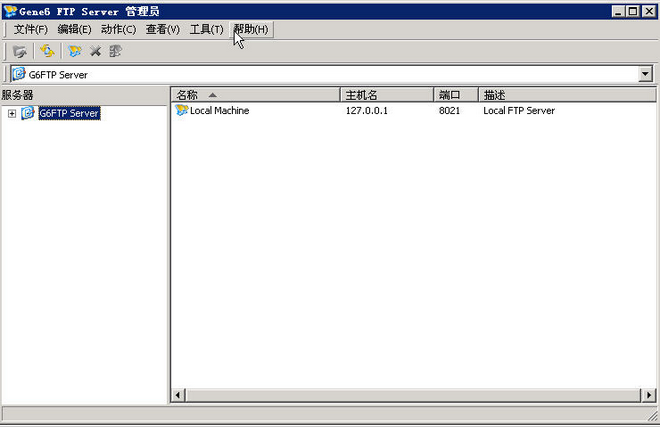This screenshot has width=660, height=427.
Task: Click the horizontal scrollbar right arrow
Action: [649, 395]
